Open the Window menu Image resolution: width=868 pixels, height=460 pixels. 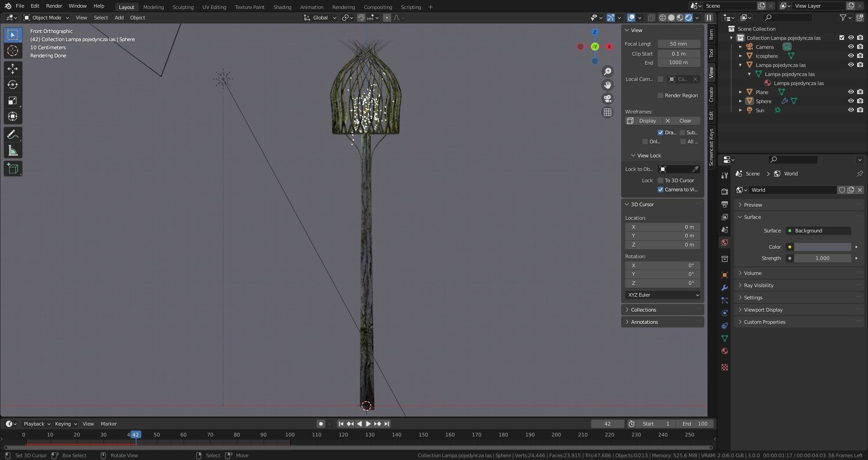(77, 6)
